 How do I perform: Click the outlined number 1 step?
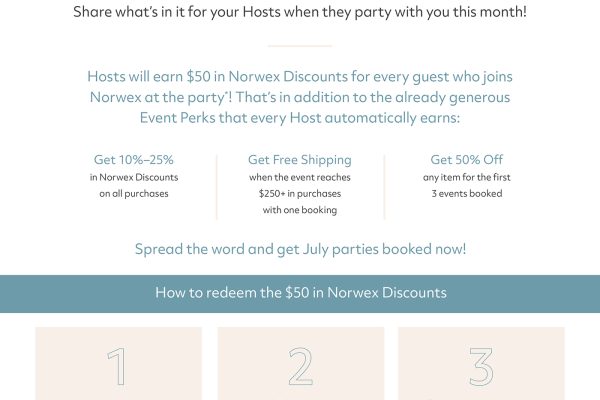coord(118,367)
